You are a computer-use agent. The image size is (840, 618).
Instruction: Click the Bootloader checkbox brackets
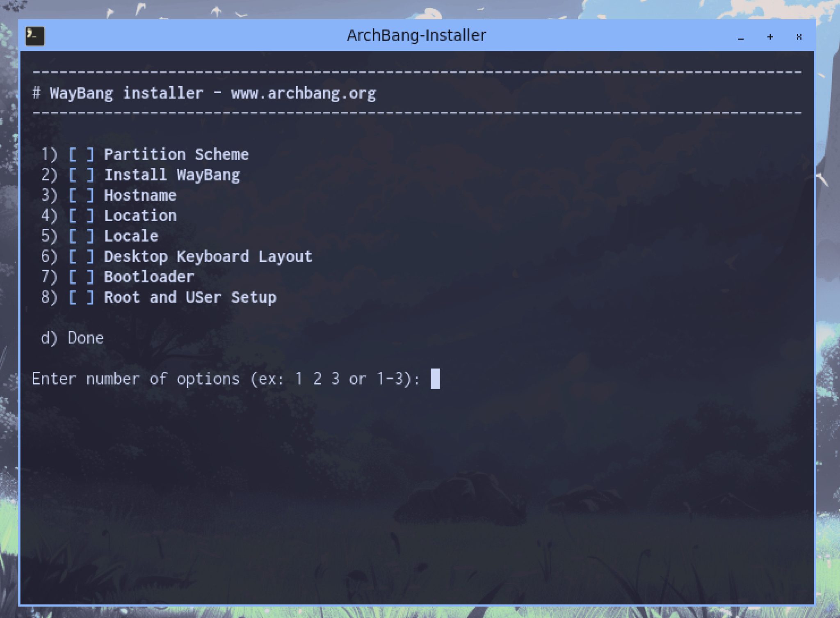coord(82,277)
